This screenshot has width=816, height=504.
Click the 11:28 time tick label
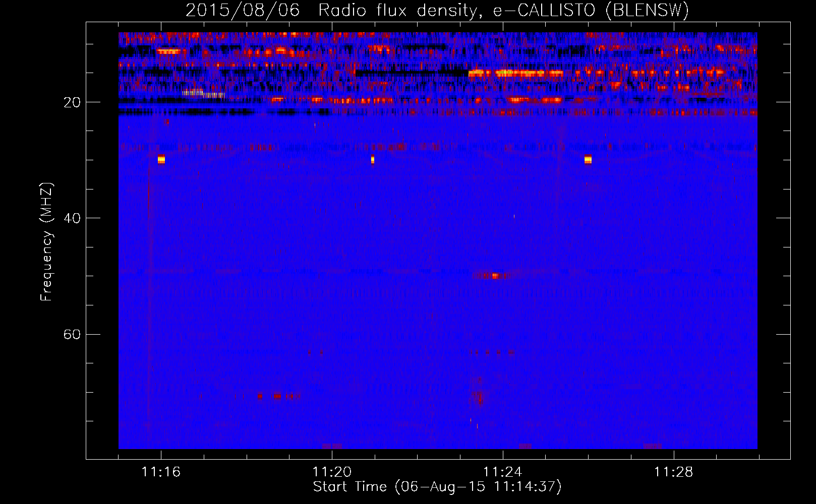[674, 472]
